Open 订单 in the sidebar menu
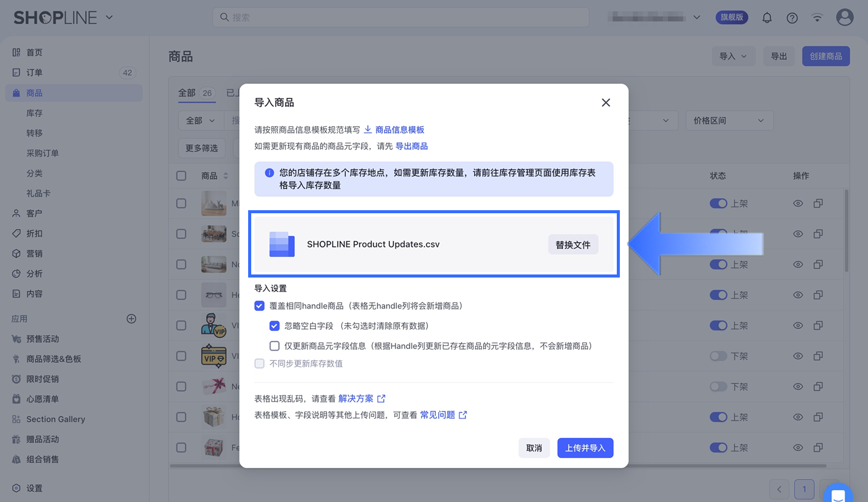 [x=34, y=72]
